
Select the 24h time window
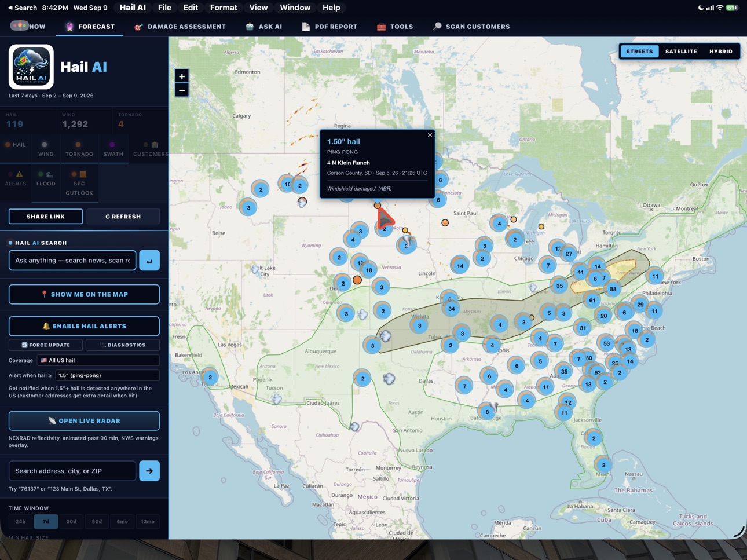point(20,522)
